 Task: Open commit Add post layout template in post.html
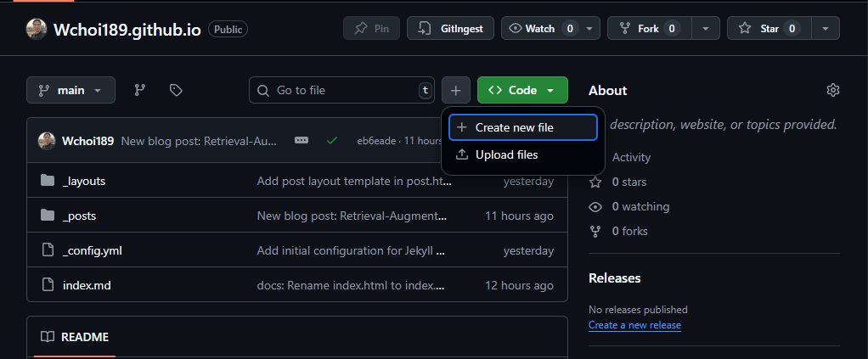[354, 181]
